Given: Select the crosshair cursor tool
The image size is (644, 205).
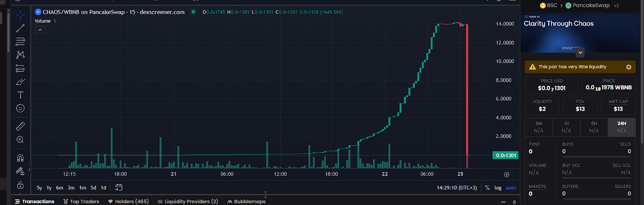Looking at the screenshot, I should pos(21,15).
